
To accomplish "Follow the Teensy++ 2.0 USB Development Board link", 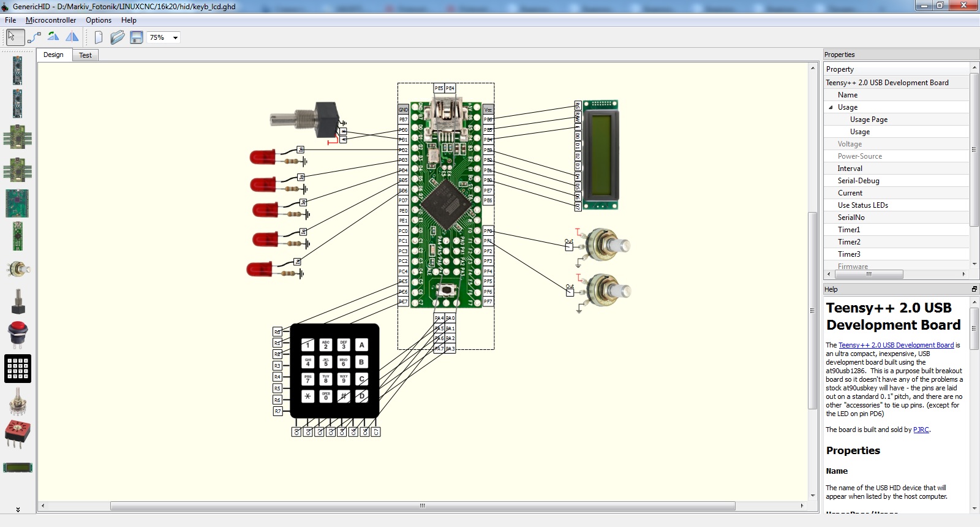I will pyautogui.click(x=896, y=345).
